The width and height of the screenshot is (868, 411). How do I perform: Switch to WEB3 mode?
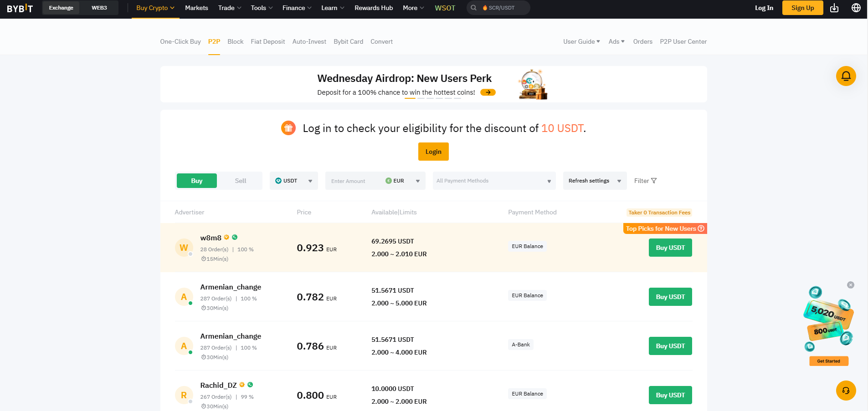[99, 8]
